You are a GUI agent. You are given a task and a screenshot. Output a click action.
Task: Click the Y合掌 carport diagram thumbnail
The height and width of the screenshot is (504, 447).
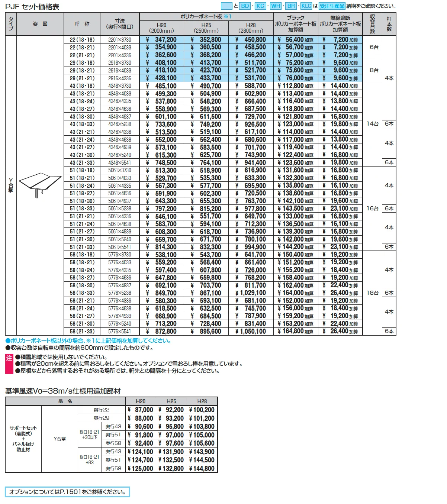pos(40,185)
